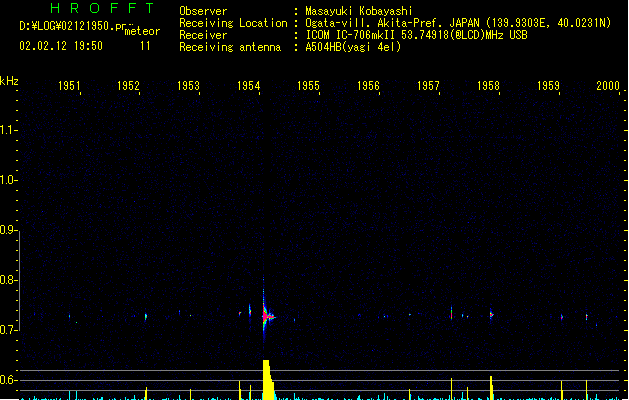Click the 1953 time axis marker

tap(188, 85)
